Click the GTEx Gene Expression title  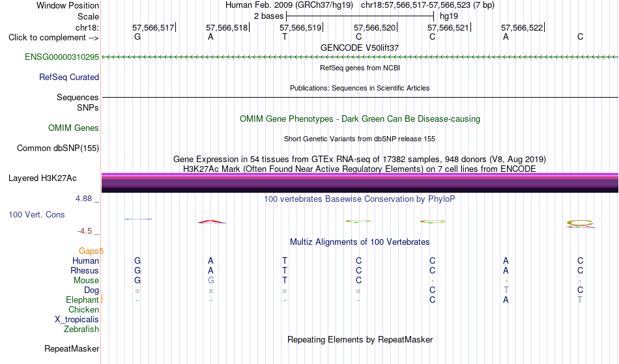360,160
